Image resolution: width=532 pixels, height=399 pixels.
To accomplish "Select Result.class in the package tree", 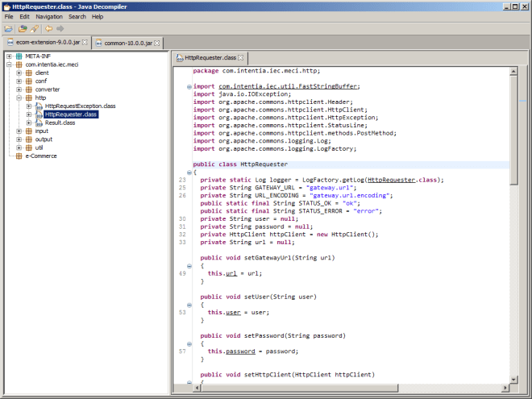I will pos(60,123).
